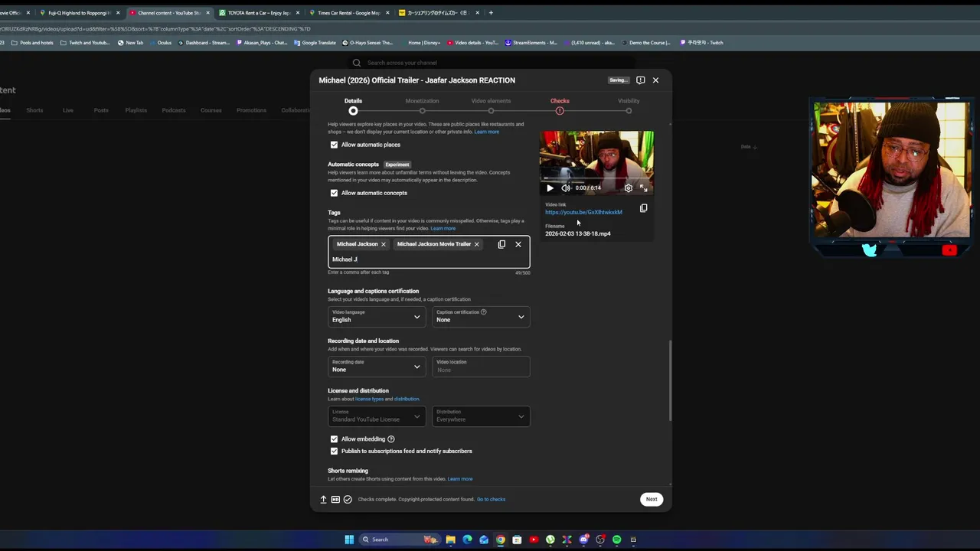Click the Next button
980x551 pixels.
pos(651,499)
